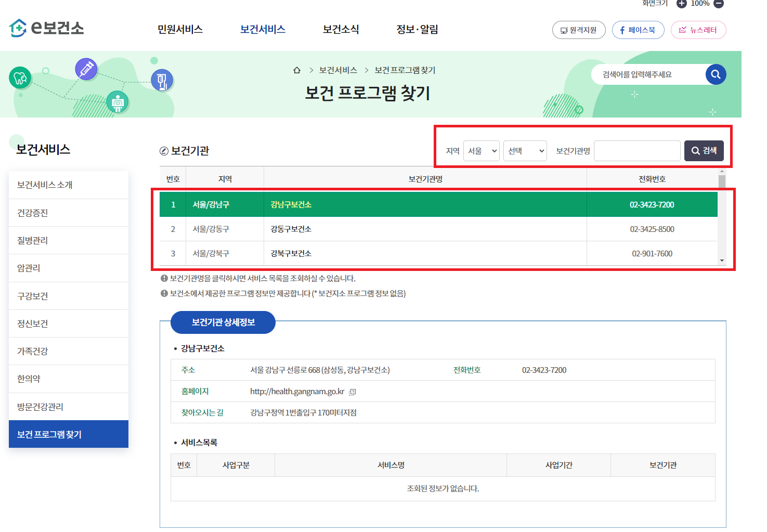Open the external link icon next to health.gangnam.go.kr

[x=352, y=391]
